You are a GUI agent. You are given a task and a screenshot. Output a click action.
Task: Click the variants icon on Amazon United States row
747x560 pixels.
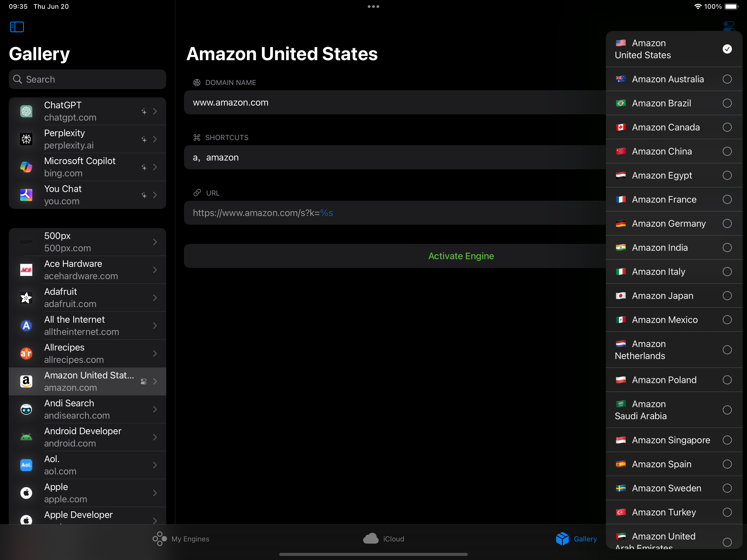point(144,381)
